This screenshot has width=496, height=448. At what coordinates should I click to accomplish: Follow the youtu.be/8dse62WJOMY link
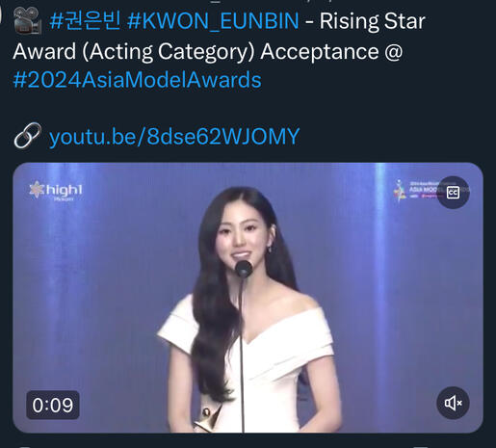174,136
